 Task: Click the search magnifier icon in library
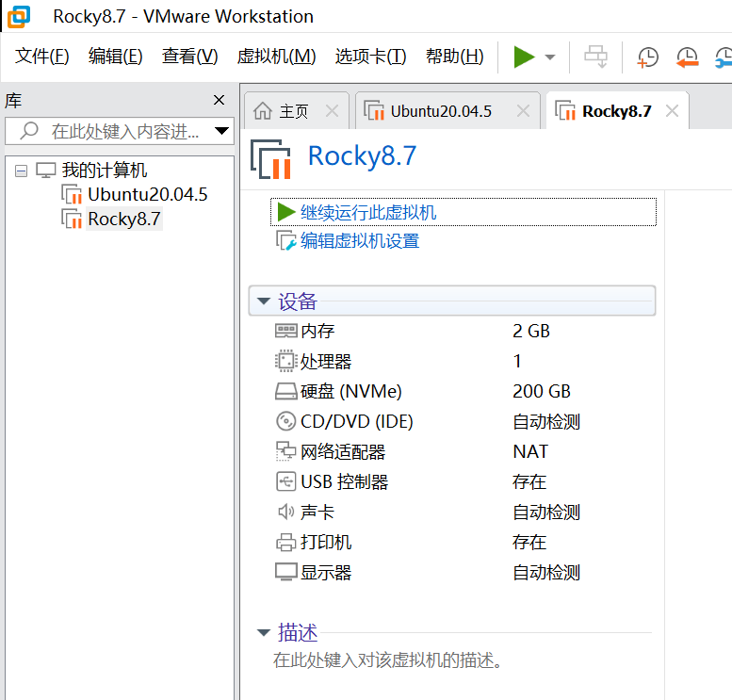(x=29, y=131)
